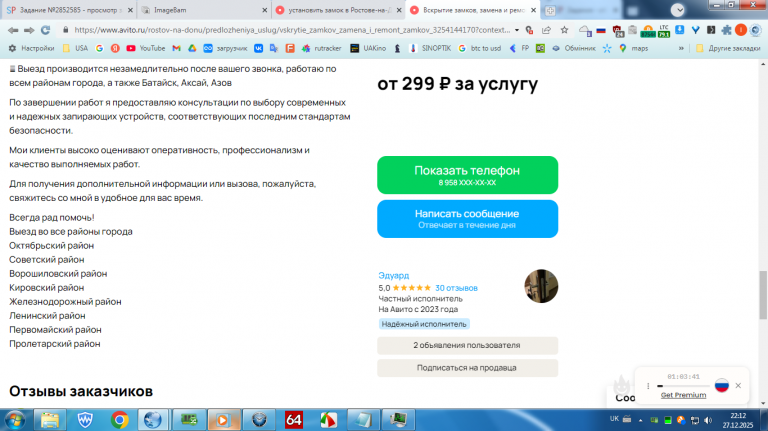Click 2 объявления пользователя button
The width and height of the screenshot is (768, 431).
(x=467, y=345)
